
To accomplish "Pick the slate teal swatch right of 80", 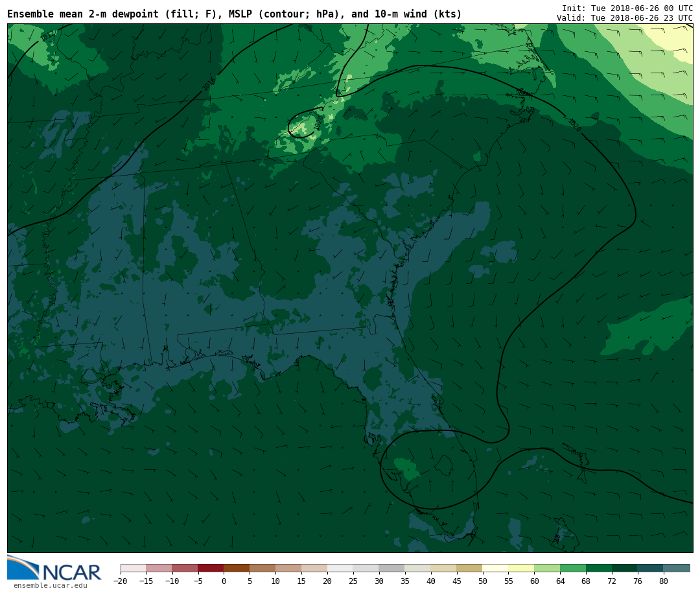I will click(676, 568).
